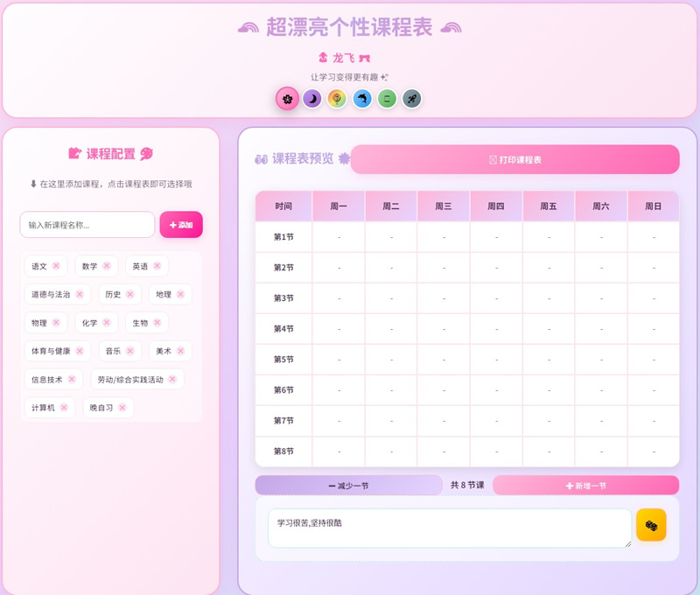Choose the rainbow hot-air balloon theme

(x=337, y=99)
